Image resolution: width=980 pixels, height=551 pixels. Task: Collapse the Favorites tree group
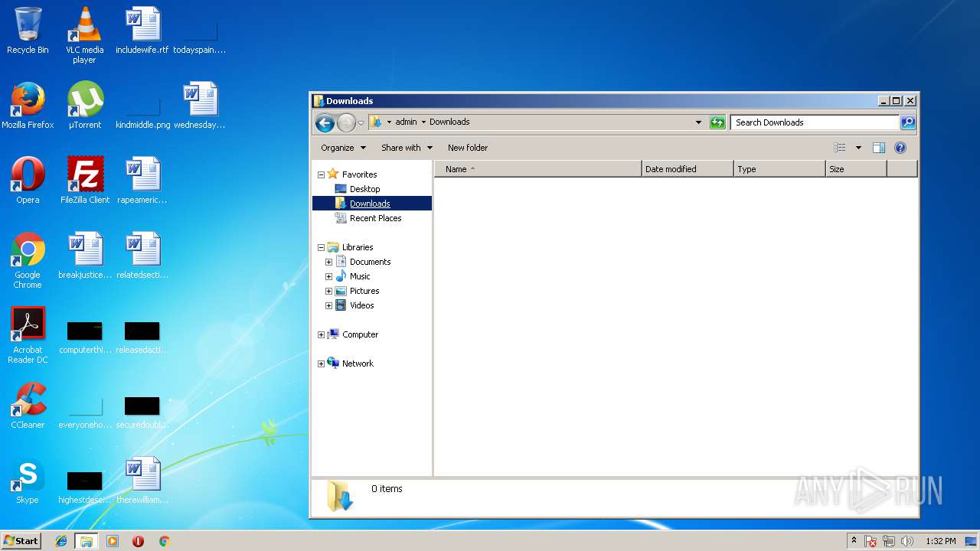321,174
